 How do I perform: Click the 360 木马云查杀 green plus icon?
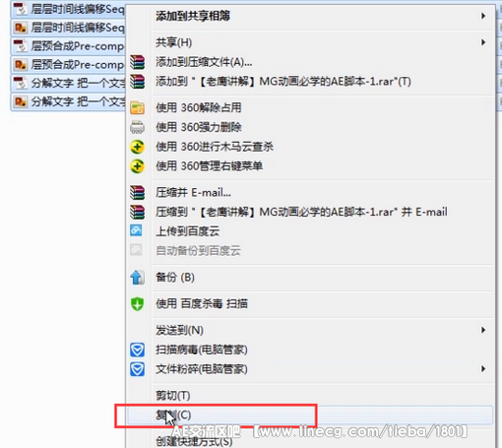point(137,147)
